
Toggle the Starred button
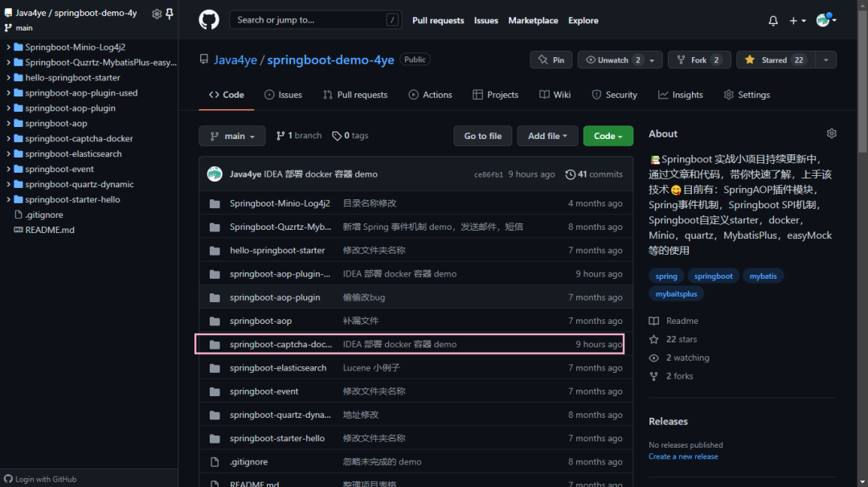(x=775, y=59)
